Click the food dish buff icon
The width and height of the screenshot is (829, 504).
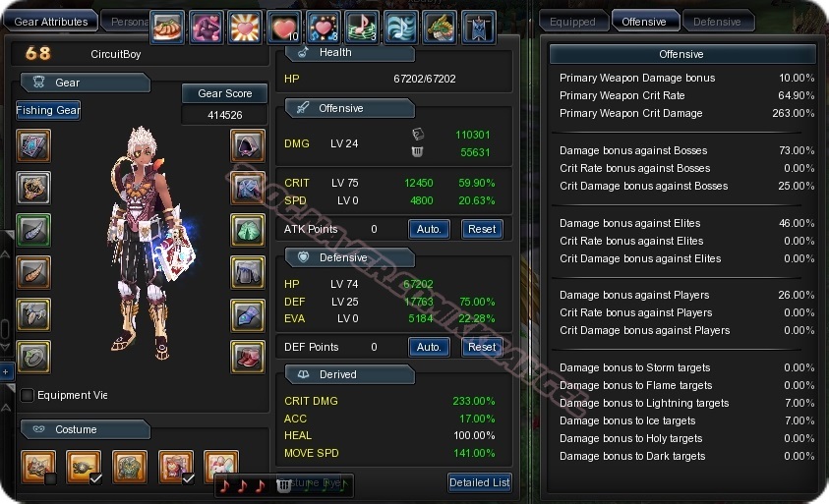pos(167,27)
